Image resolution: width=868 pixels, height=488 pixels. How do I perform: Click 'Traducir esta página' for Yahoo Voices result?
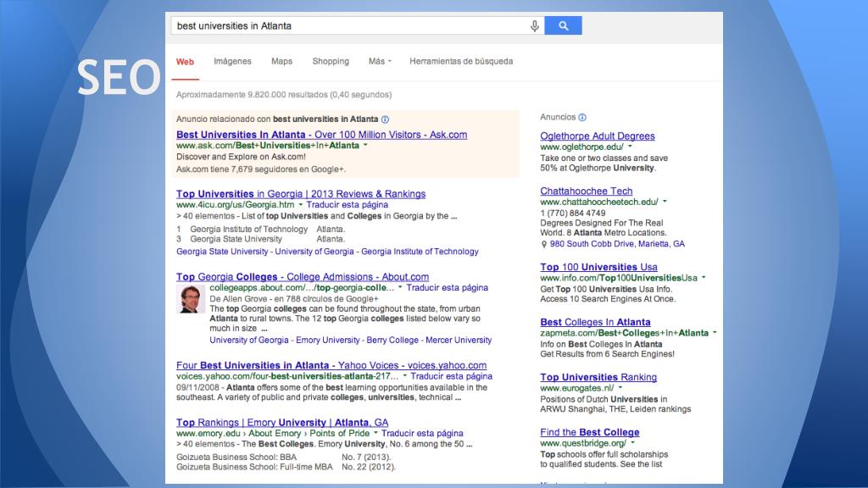451,376
